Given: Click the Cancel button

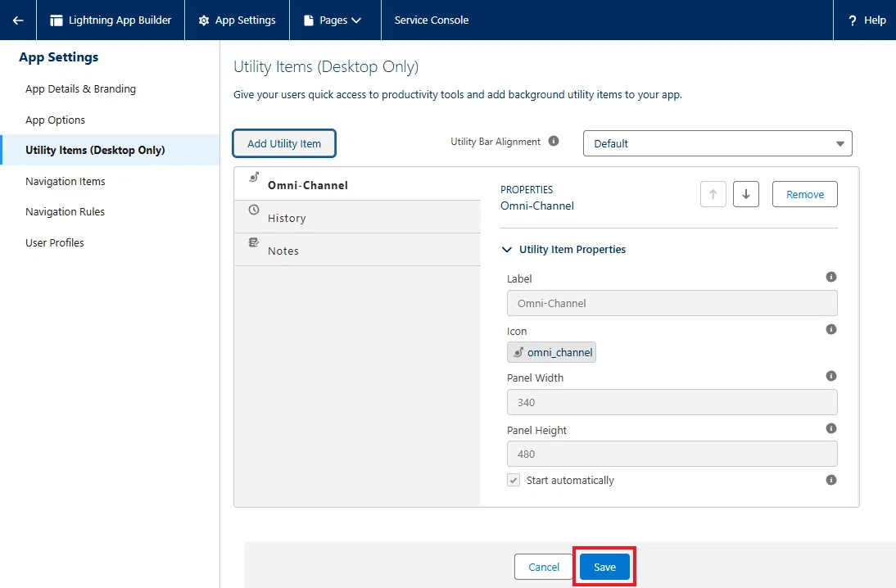Looking at the screenshot, I should pos(544,567).
